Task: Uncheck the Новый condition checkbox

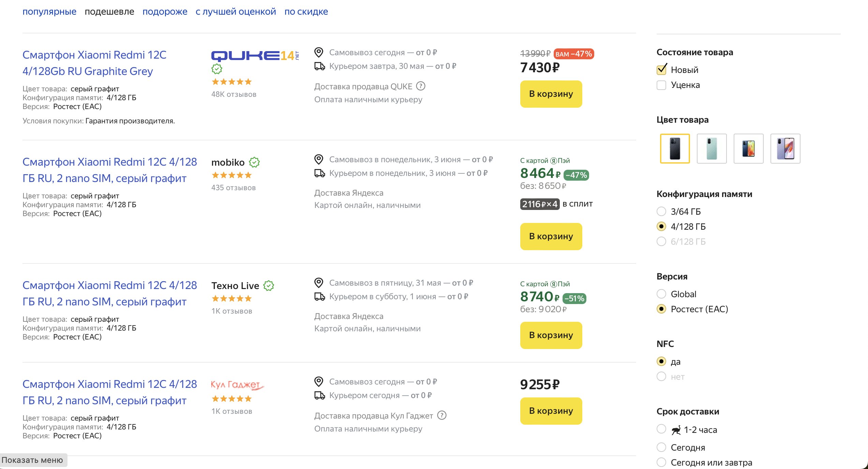Action: pos(661,70)
